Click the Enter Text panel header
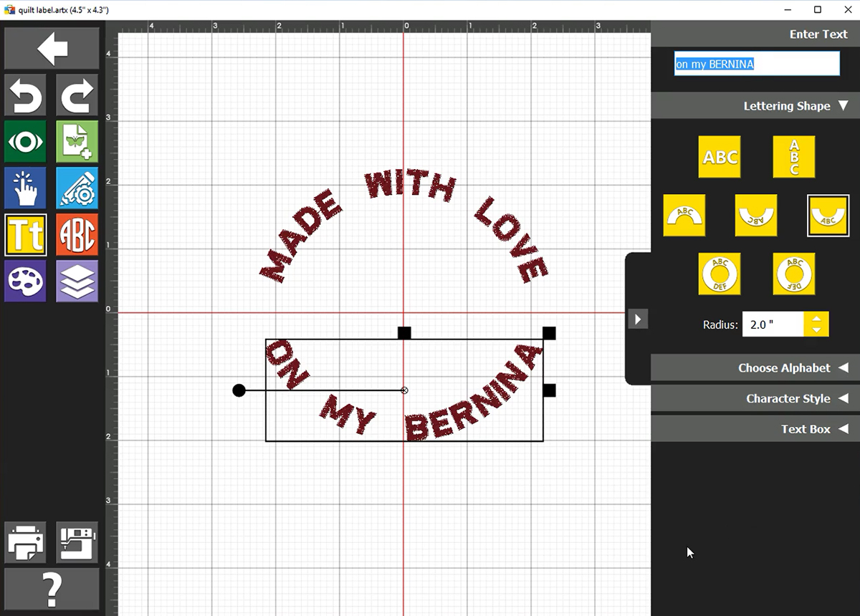 pyautogui.click(x=755, y=34)
